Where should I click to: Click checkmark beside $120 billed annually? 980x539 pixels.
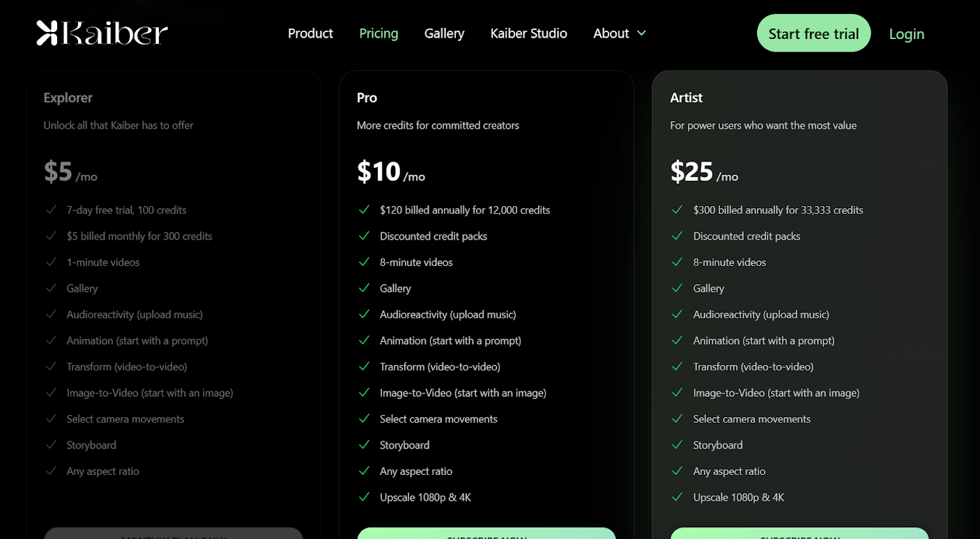pos(364,210)
